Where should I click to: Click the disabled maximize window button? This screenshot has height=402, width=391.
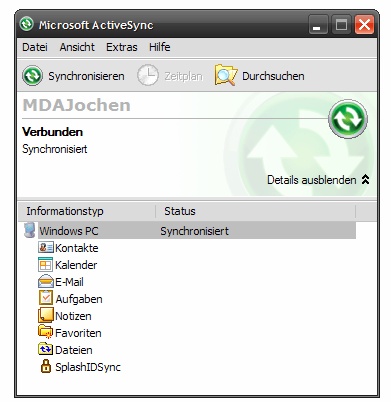tap(341, 24)
